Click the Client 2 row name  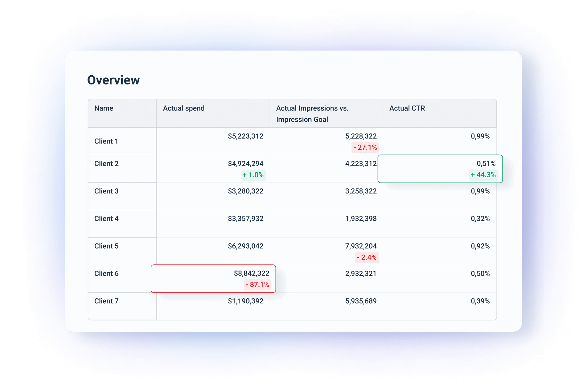(106, 164)
